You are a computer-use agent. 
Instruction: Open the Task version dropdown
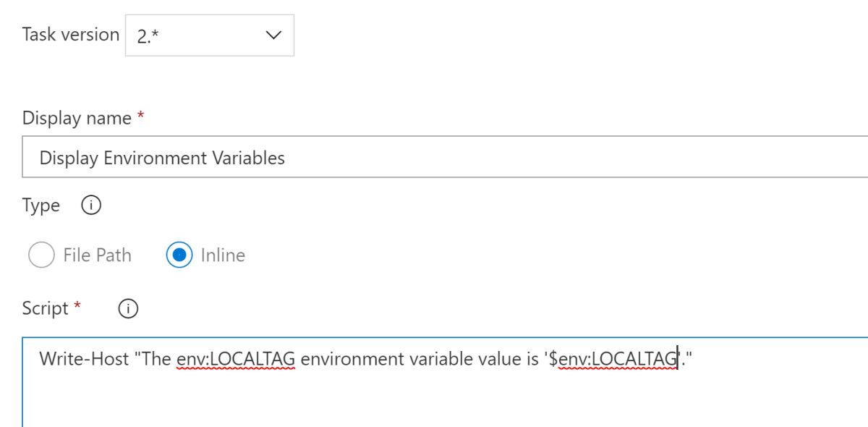[x=209, y=35]
